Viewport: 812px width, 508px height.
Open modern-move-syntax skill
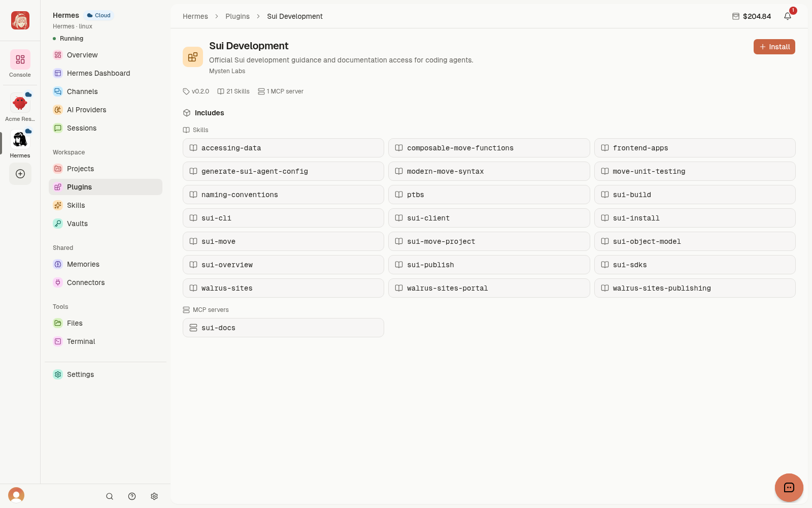point(489,171)
